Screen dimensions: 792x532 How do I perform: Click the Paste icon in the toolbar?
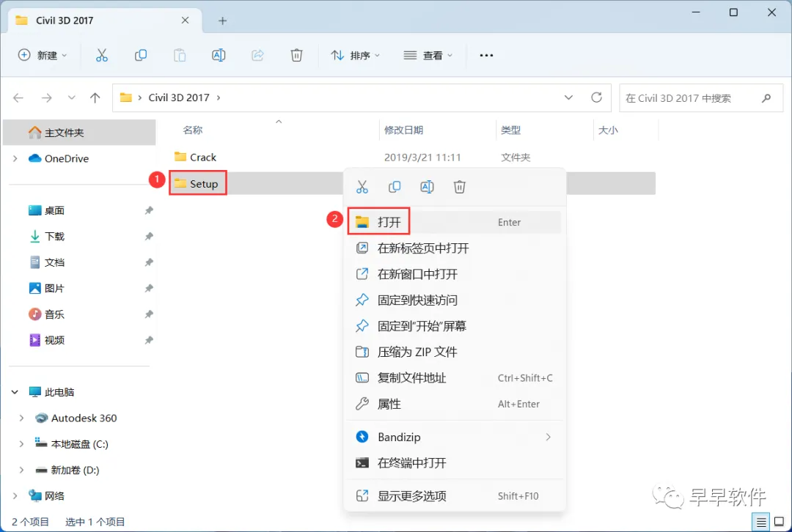(x=180, y=55)
